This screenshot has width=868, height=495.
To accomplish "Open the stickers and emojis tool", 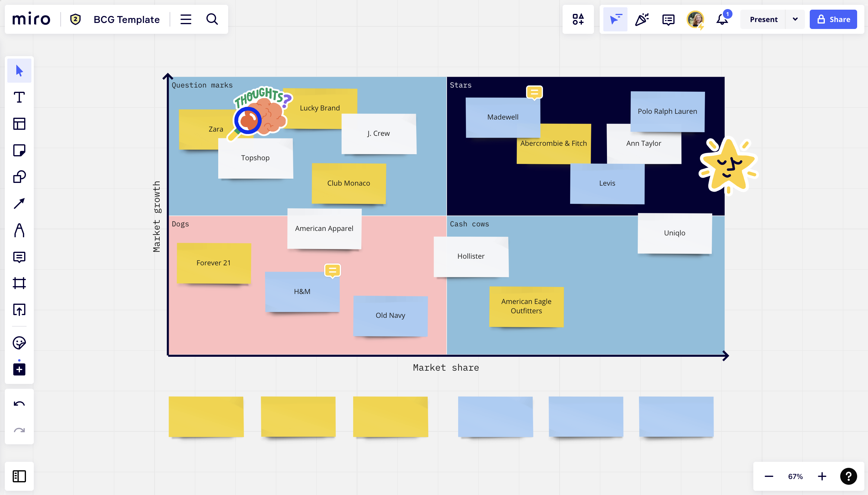I will point(19,343).
